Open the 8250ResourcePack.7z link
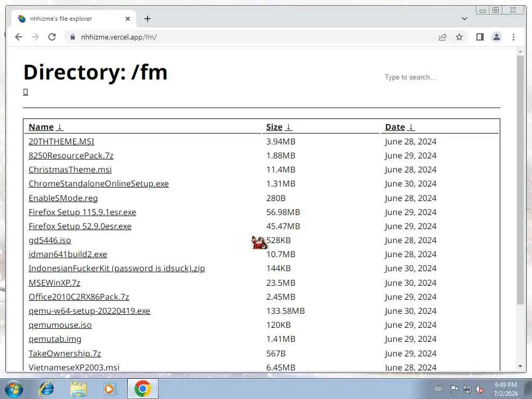Viewport: 532px width, 399px height. click(71, 155)
